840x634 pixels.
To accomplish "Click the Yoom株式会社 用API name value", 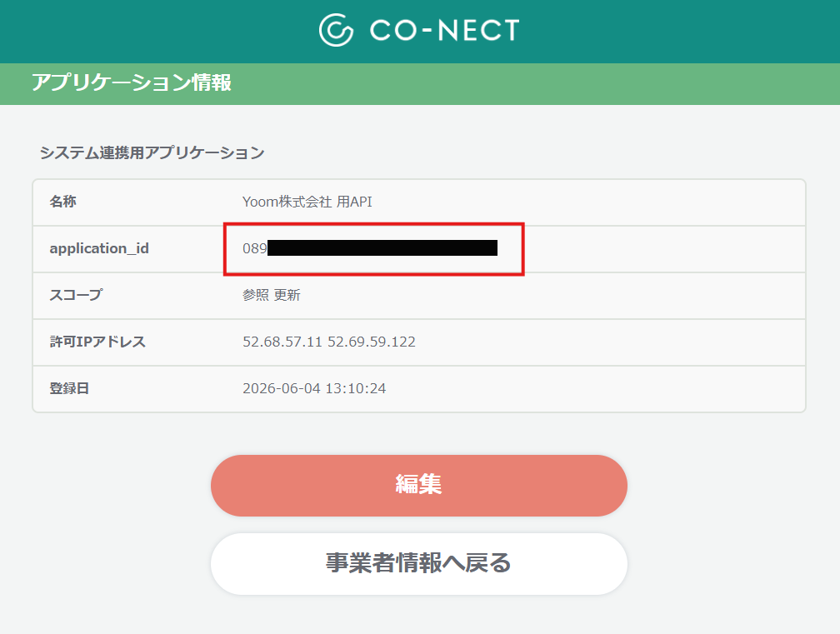I will pyautogui.click(x=307, y=202).
